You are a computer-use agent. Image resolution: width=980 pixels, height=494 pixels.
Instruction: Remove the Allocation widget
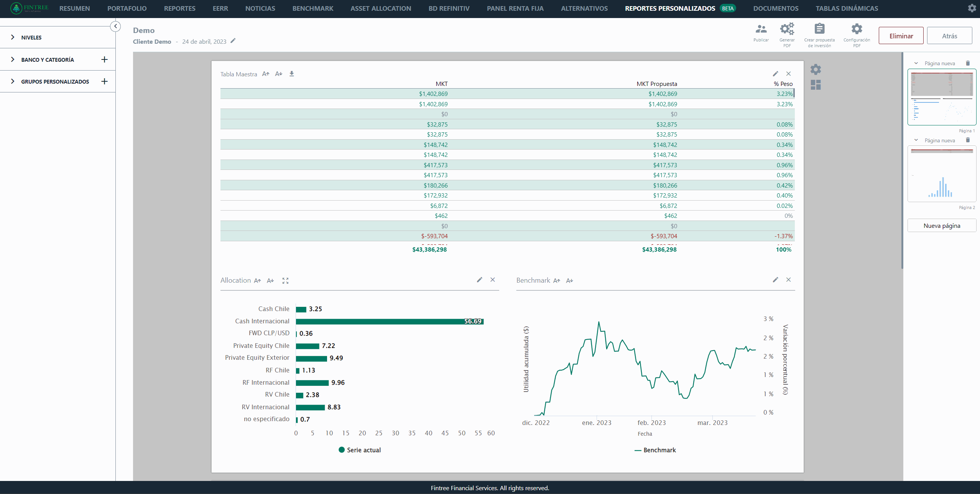point(493,280)
